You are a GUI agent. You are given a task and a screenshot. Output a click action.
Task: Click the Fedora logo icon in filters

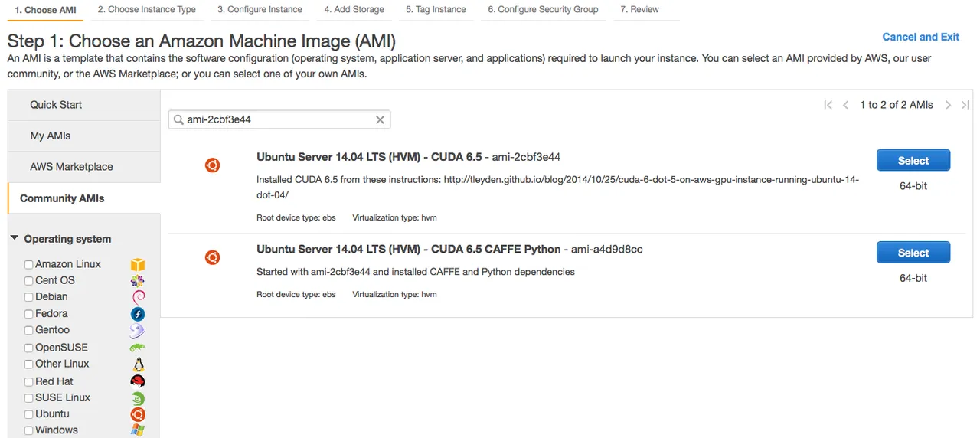(x=137, y=314)
